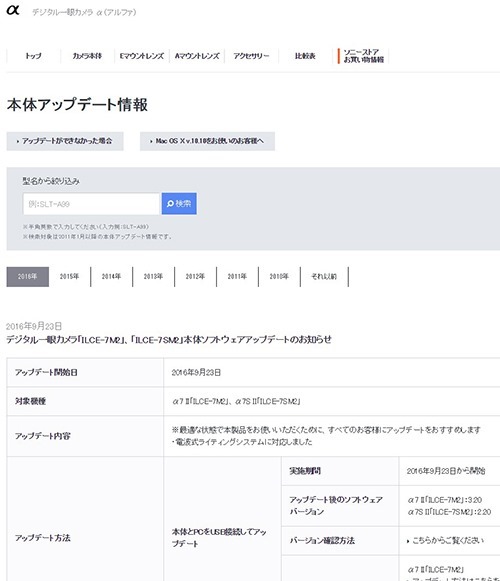500x581 pixels.
Task: Click the Mac OS X v.10.10 notice button
Action: (x=207, y=141)
